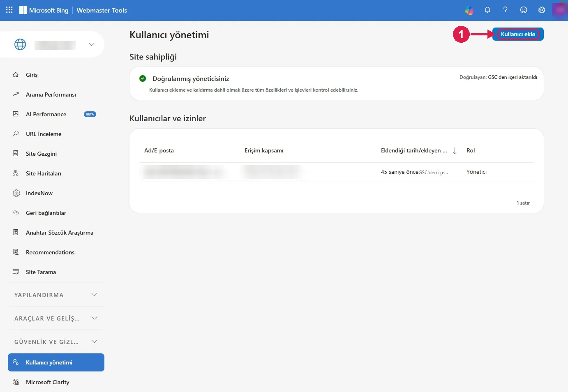Open the app launcher grid icon
568x392 pixels.
coord(9,10)
